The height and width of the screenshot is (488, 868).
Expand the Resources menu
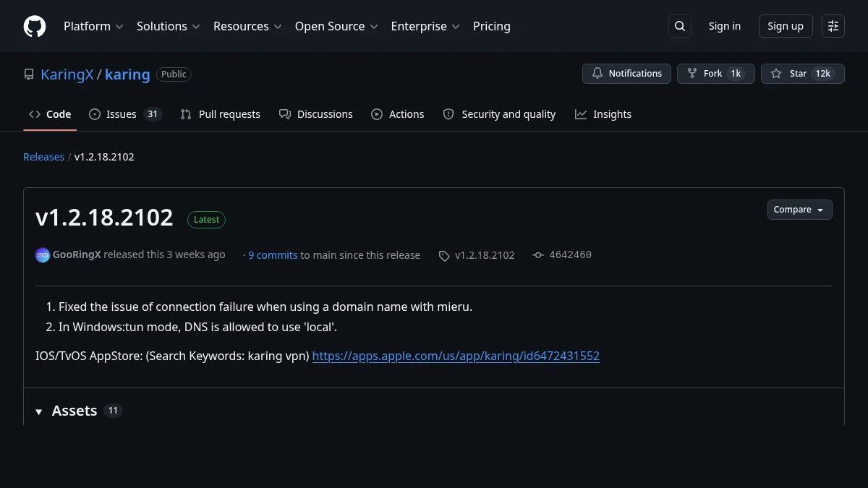click(247, 26)
